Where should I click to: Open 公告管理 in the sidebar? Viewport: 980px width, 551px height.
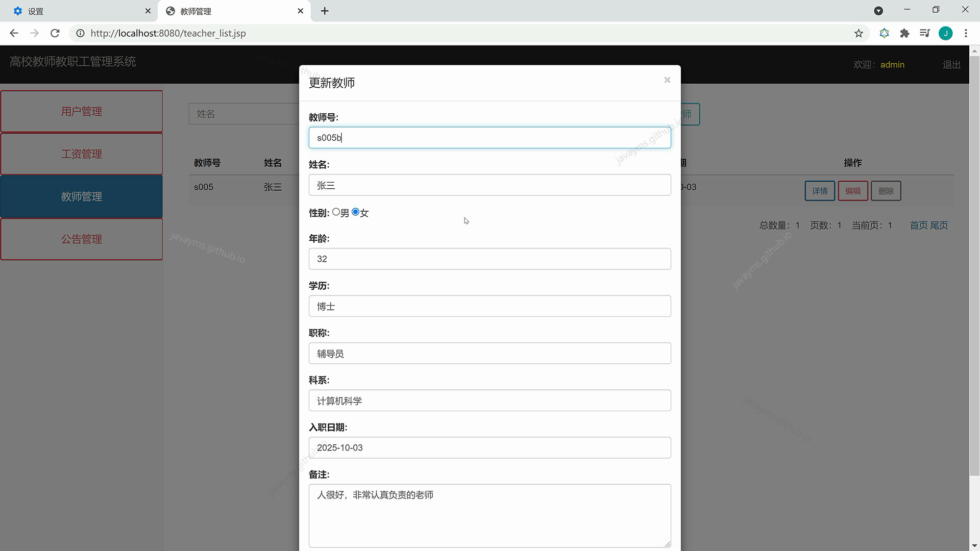[81, 239]
